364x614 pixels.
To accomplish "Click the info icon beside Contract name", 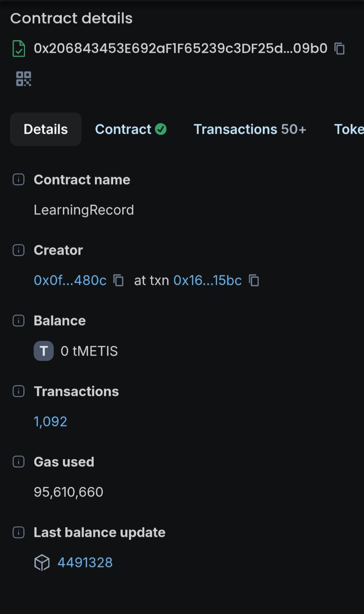I will [18, 180].
